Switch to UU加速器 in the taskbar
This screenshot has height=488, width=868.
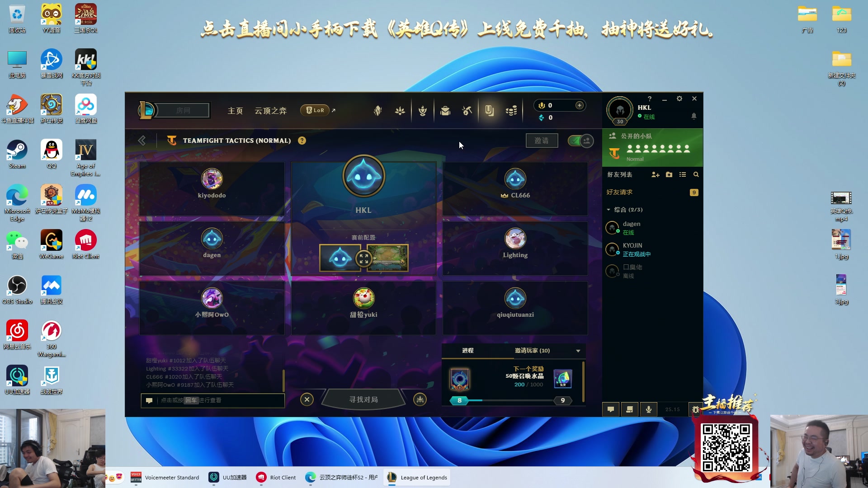[x=228, y=478]
